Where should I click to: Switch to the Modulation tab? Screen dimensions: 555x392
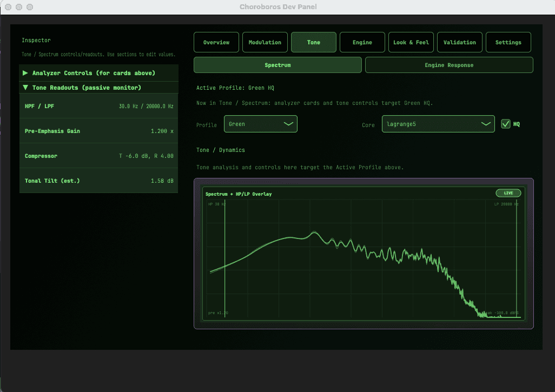(265, 42)
